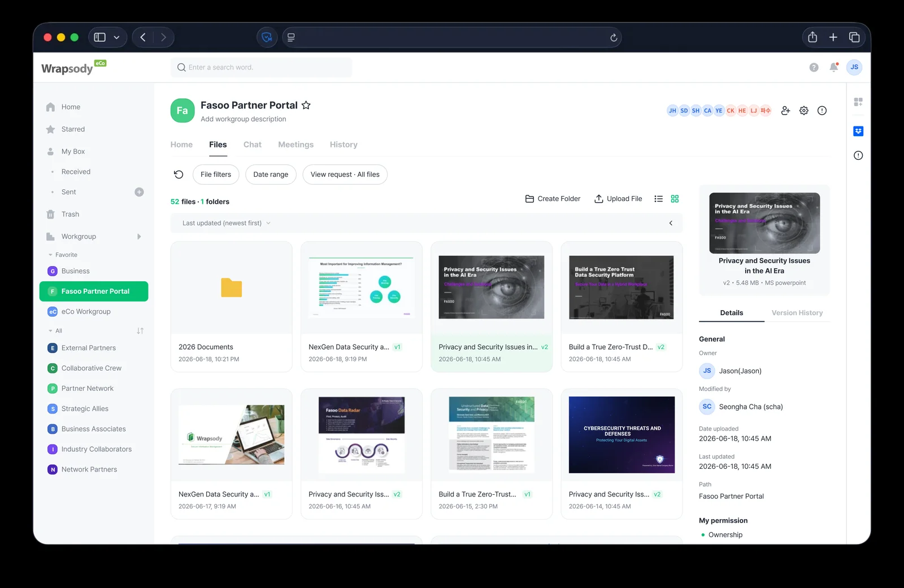This screenshot has width=904, height=588.
Task: Click the alert icon in the right rail
Action: 858,155
